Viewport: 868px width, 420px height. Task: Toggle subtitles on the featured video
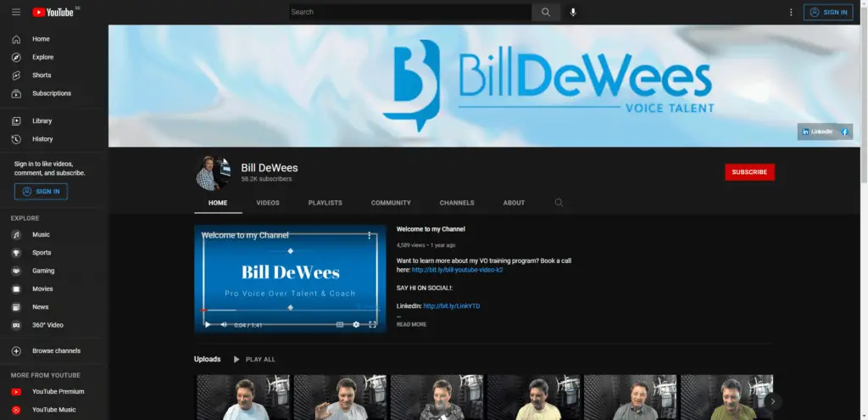click(x=340, y=325)
